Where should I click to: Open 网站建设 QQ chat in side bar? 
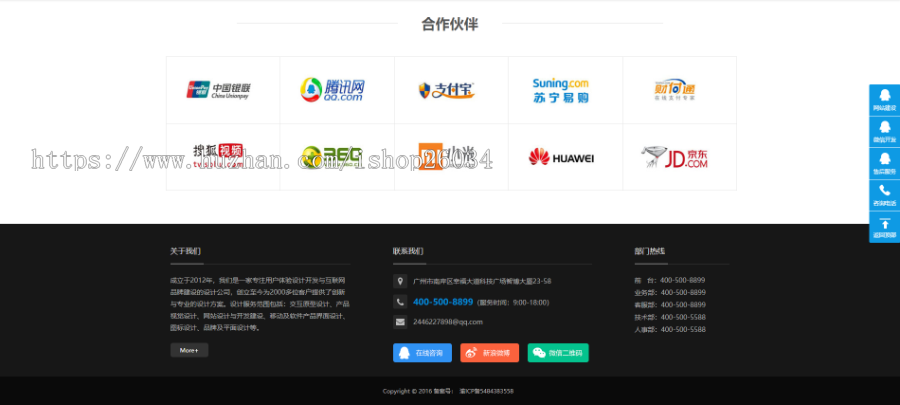[x=885, y=100]
